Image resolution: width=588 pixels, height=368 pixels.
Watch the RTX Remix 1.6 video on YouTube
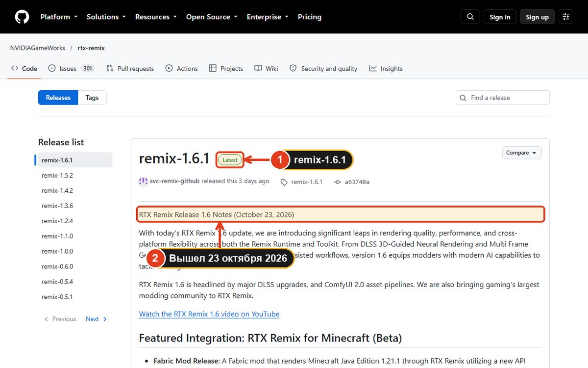tap(209, 314)
